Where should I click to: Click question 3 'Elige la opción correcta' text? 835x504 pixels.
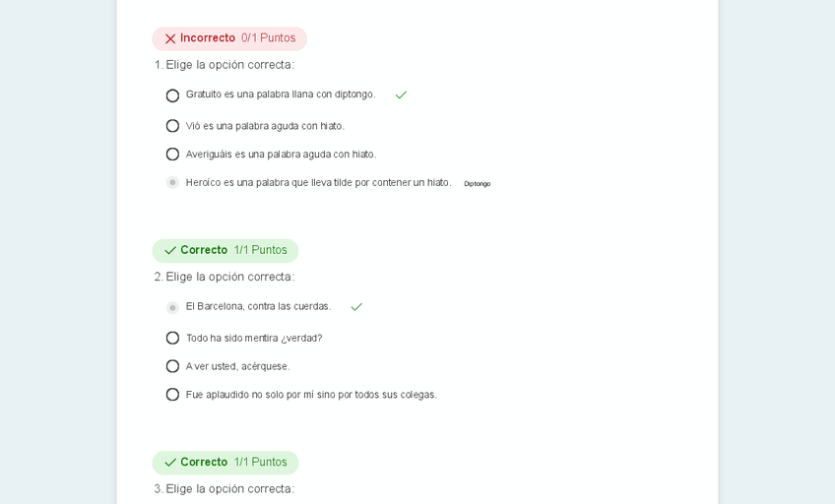(x=229, y=489)
